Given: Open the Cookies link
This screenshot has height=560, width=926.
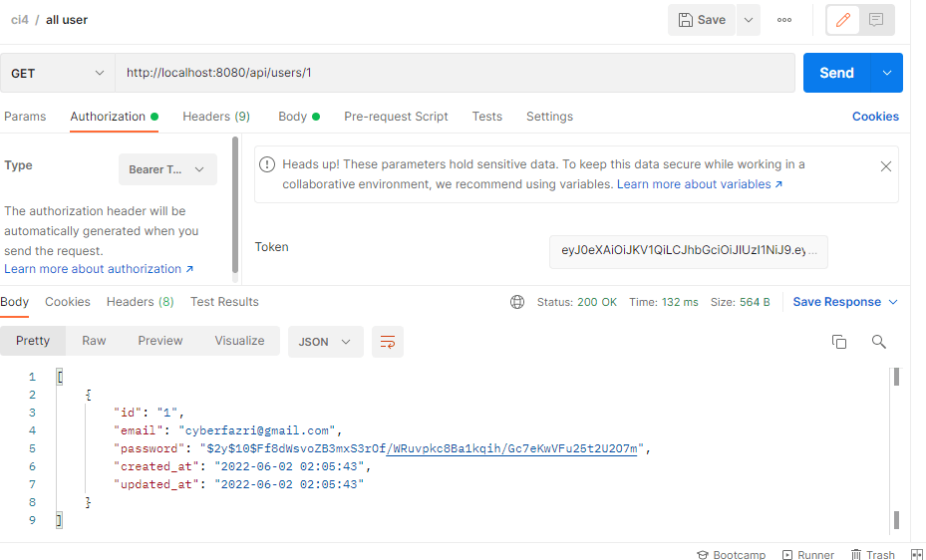Looking at the screenshot, I should pos(875,117).
